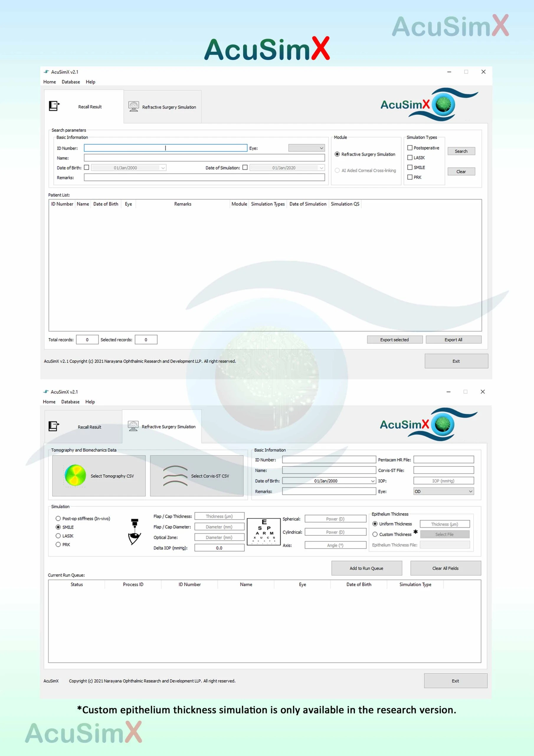Click the Delta IOP (mmHg) input field
534x756 pixels.
coord(219,548)
